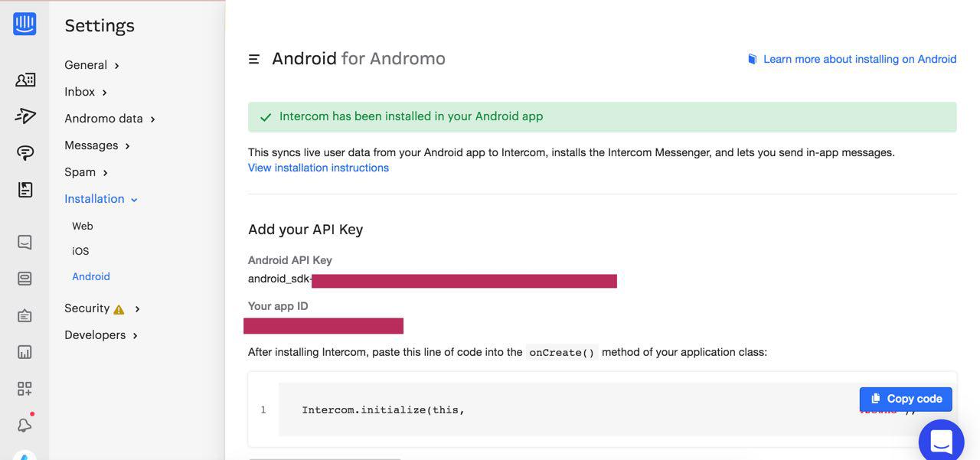This screenshot has height=460, width=980.
Task: Expand the Messages settings section
Action: click(97, 145)
